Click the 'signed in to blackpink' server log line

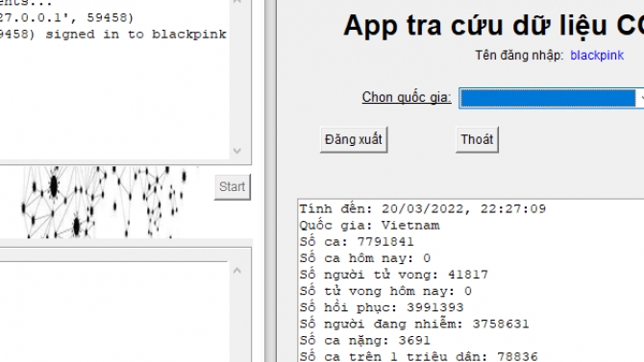[113, 34]
